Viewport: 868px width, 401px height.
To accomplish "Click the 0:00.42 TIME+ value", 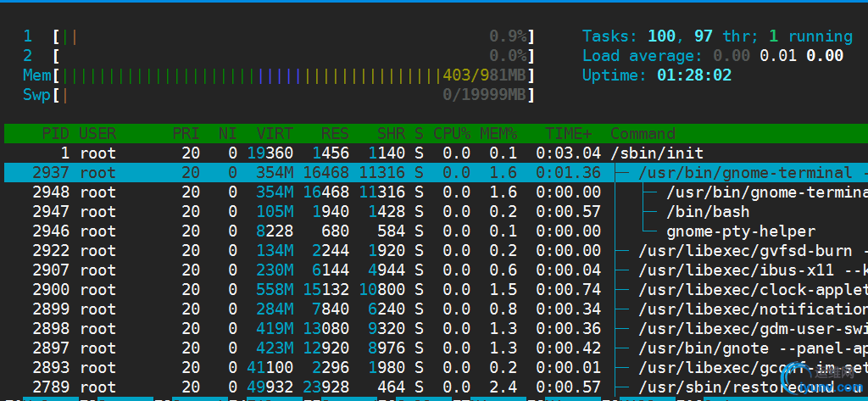I will click(568, 348).
